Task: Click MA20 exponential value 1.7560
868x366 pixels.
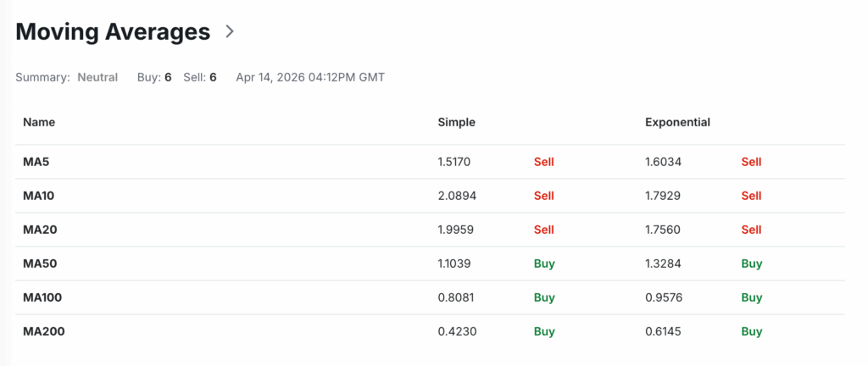Action: [x=664, y=230]
